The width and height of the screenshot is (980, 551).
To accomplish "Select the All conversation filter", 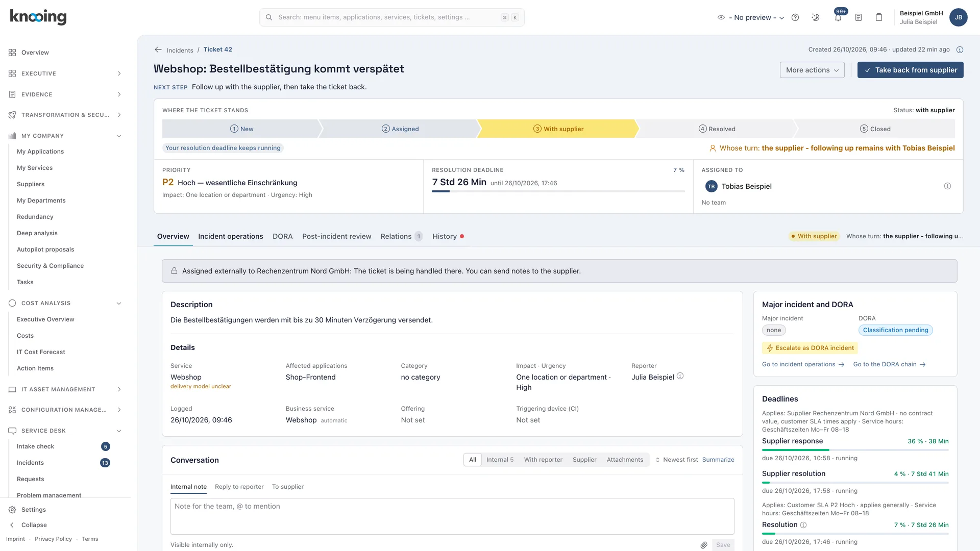I will coord(473,460).
